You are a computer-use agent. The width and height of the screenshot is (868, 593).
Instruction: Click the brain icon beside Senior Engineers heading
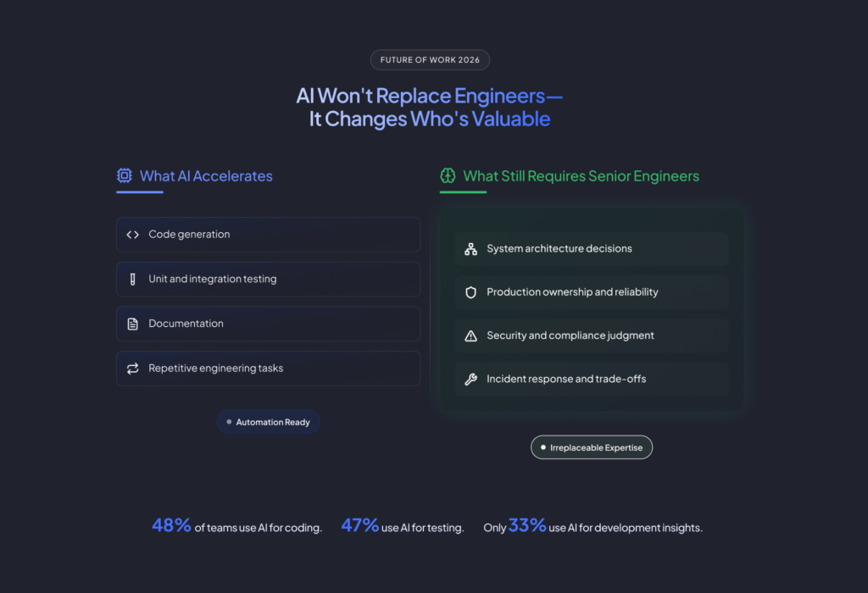[x=448, y=176]
